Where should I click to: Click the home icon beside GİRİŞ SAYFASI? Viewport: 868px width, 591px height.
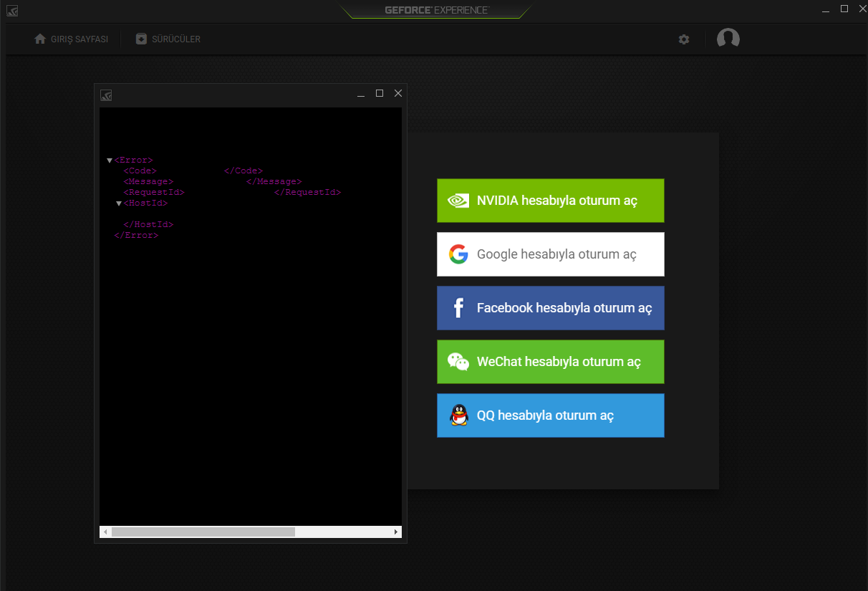(40, 39)
